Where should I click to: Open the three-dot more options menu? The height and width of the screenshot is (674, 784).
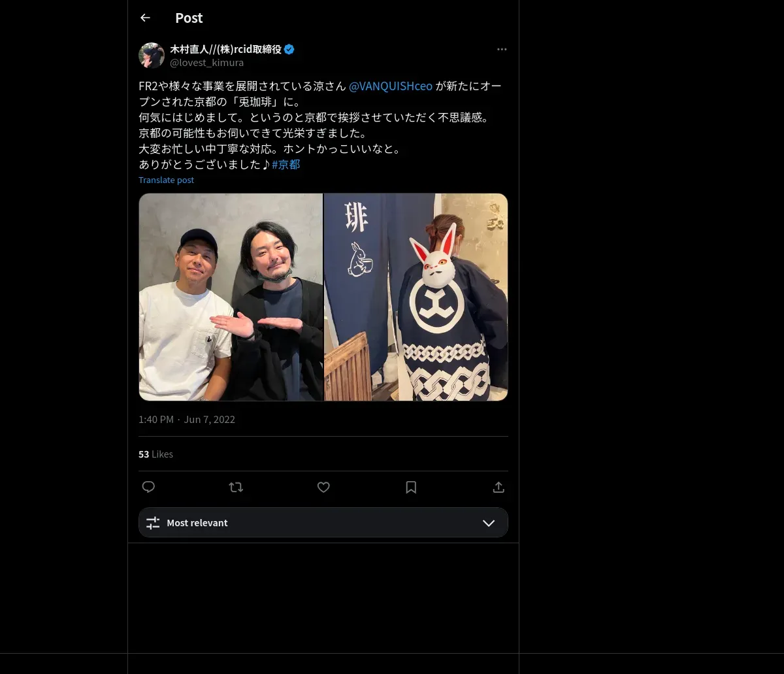point(502,49)
